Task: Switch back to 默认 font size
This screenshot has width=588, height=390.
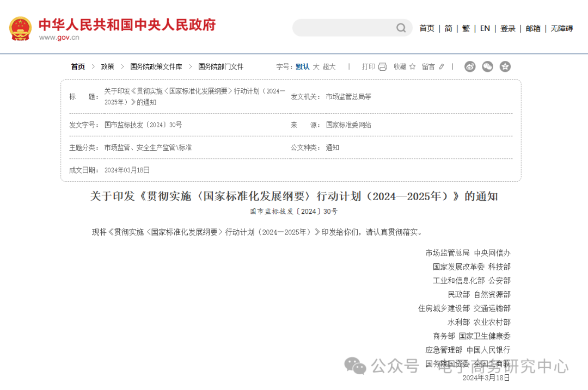Action: pyautogui.click(x=303, y=66)
